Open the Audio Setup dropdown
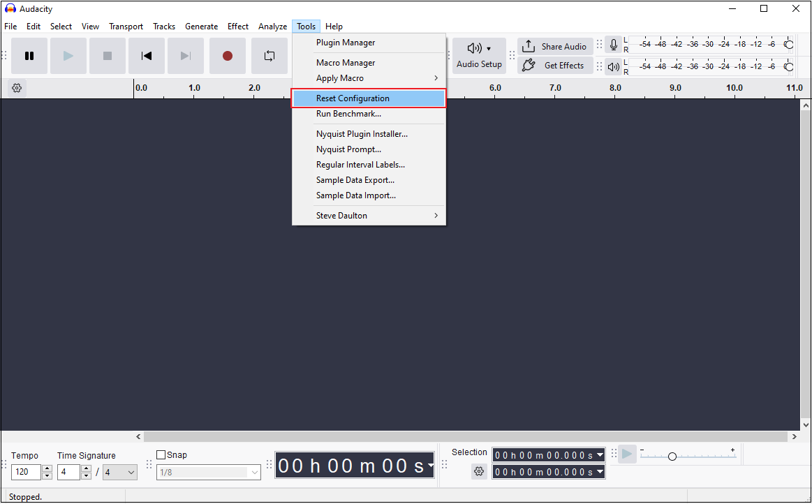Image resolution: width=812 pixels, height=504 pixels. click(479, 56)
